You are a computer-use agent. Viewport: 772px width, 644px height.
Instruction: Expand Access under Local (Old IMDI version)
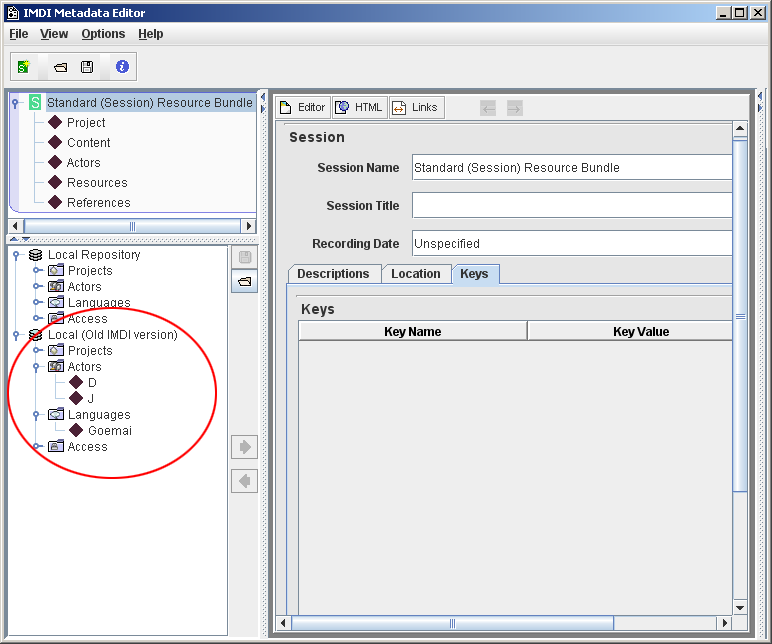click(37, 447)
